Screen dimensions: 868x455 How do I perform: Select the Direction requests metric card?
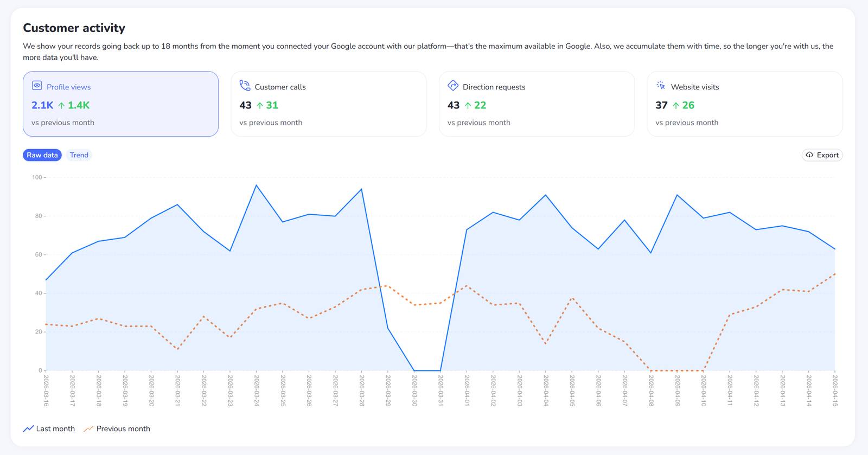[537, 104]
